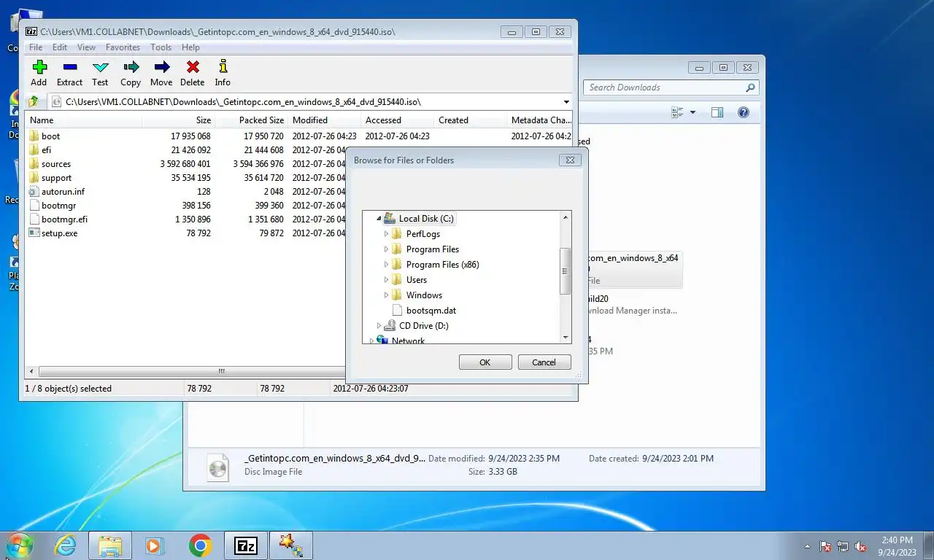
Task: Click the Copy toolbar icon
Action: [131, 67]
